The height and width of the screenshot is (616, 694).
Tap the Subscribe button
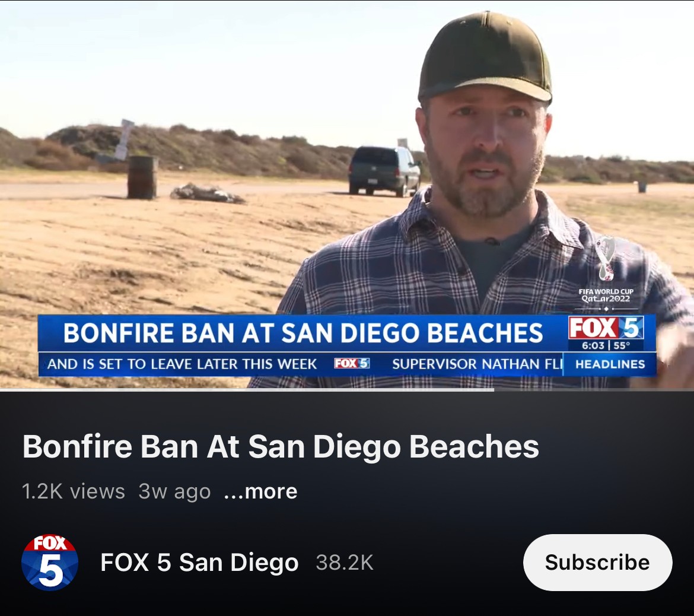click(597, 563)
